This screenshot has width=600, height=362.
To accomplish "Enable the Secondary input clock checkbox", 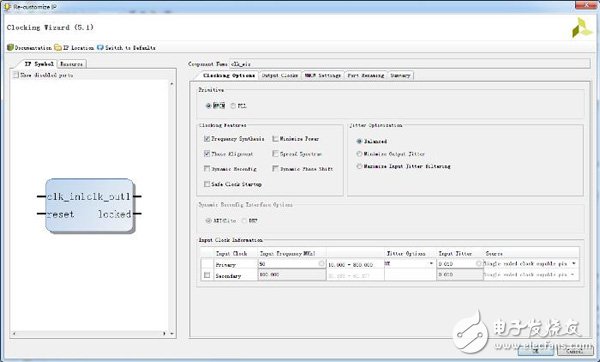I will pyautogui.click(x=207, y=275).
